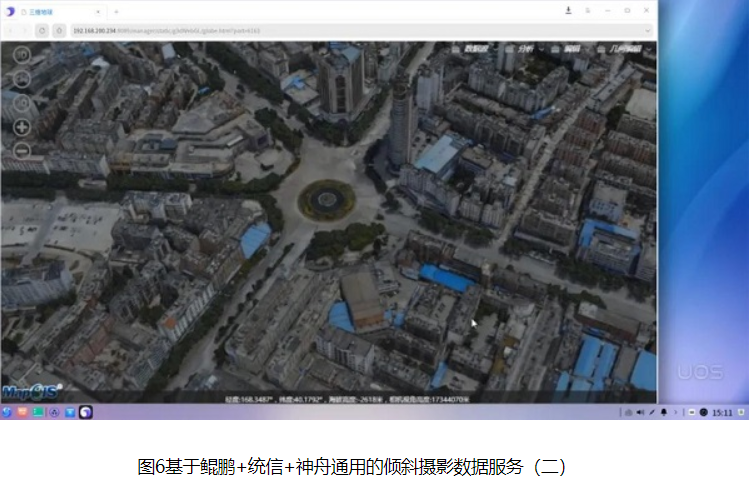Click the topmost circular map navigation button
The height and width of the screenshot is (480, 749).
(x=21, y=53)
